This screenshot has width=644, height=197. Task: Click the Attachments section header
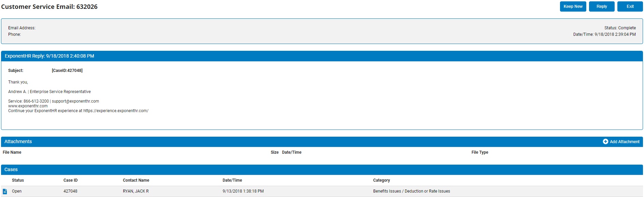pyautogui.click(x=322, y=142)
